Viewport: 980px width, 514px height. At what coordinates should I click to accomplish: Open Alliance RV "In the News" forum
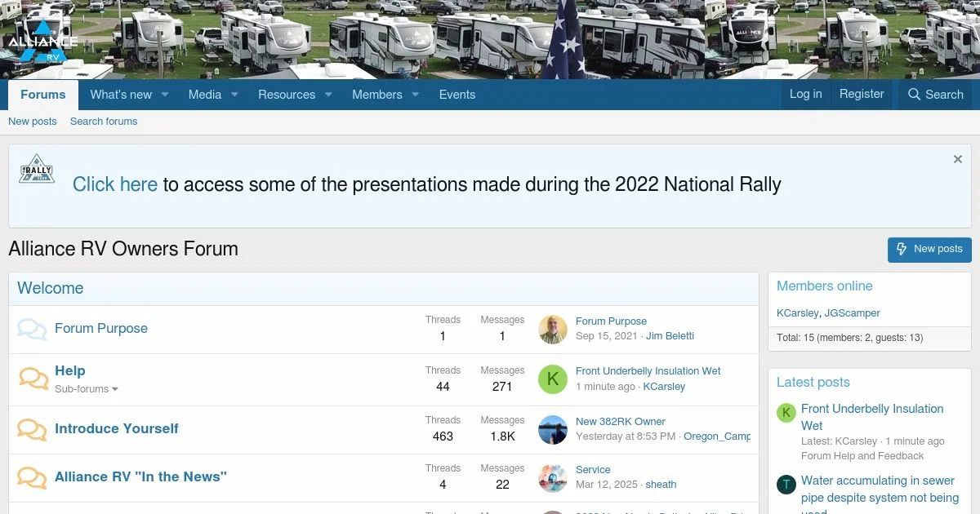pyautogui.click(x=140, y=477)
